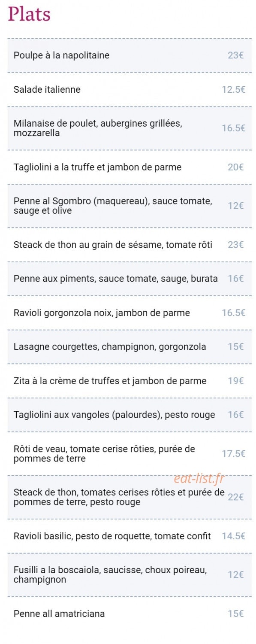Click the Salade italienne menu item
Screen dimensions: 256x644
tap(130, 90)
